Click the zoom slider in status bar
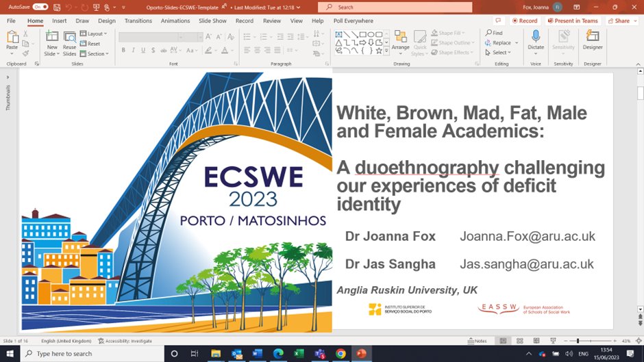The width and height of the screenshot is (644, 362). tap(590, 341)
